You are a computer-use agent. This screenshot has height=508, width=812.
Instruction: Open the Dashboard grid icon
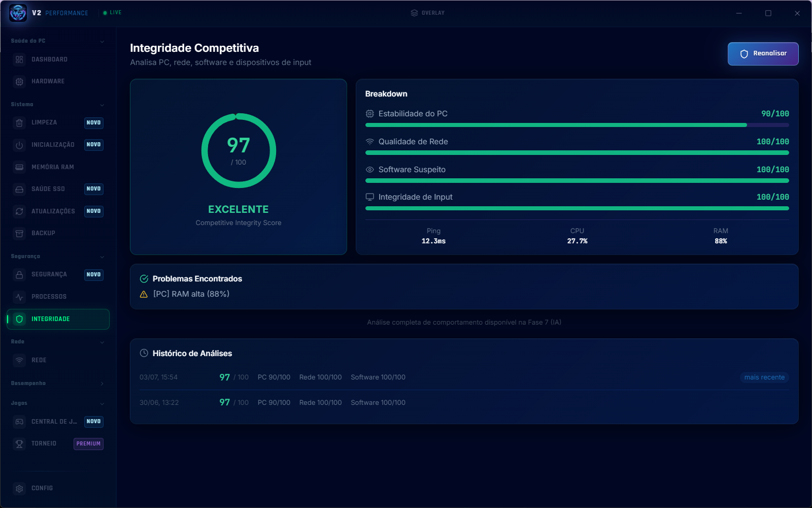[19, 59]
